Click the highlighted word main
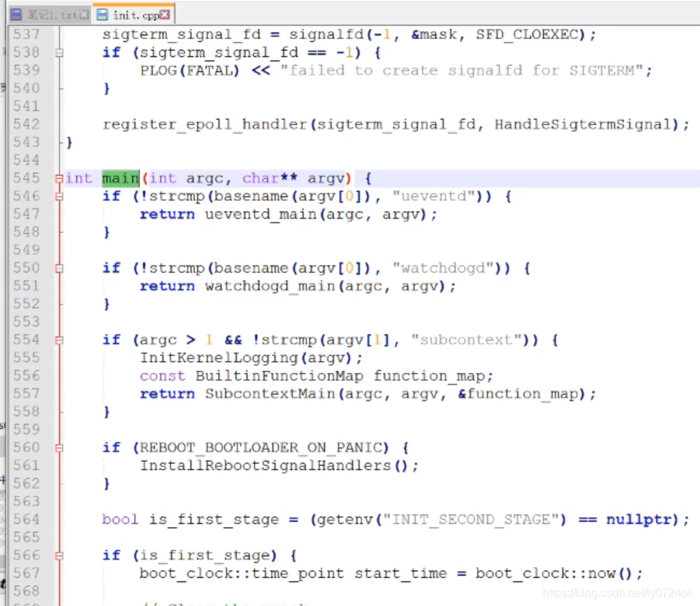 [121, 178]
